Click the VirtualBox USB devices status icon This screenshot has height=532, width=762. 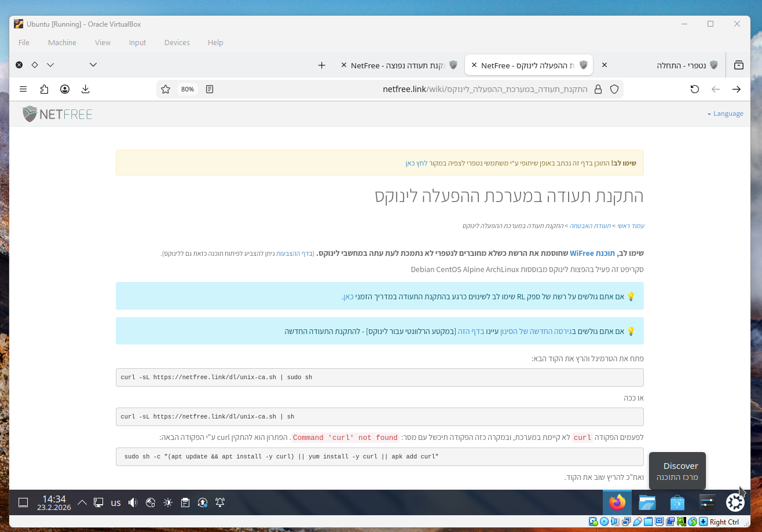click(x=637, y=522)
